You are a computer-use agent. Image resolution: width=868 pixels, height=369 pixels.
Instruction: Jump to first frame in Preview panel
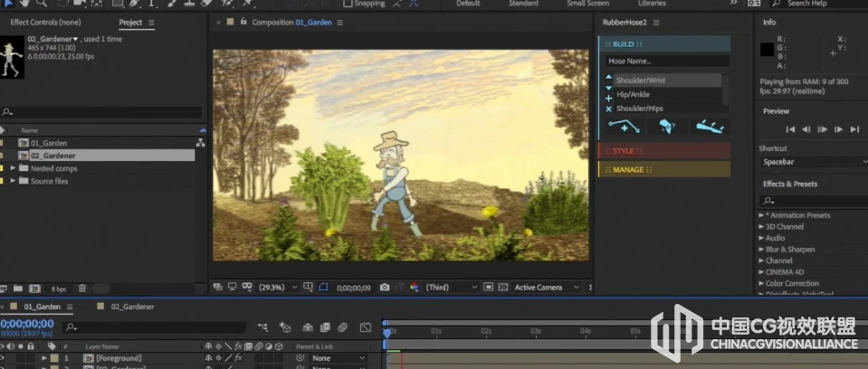790,129
